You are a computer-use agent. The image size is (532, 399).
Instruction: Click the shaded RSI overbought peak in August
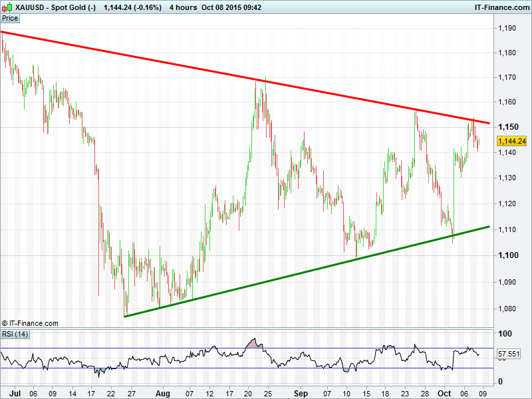(x=253, y=343)
